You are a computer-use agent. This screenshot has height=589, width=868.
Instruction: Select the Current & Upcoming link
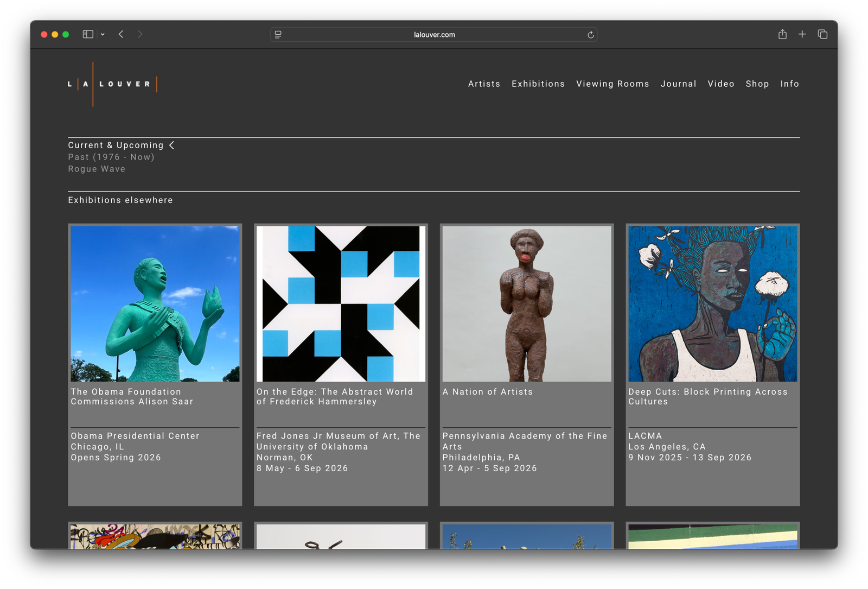[116, 145]
